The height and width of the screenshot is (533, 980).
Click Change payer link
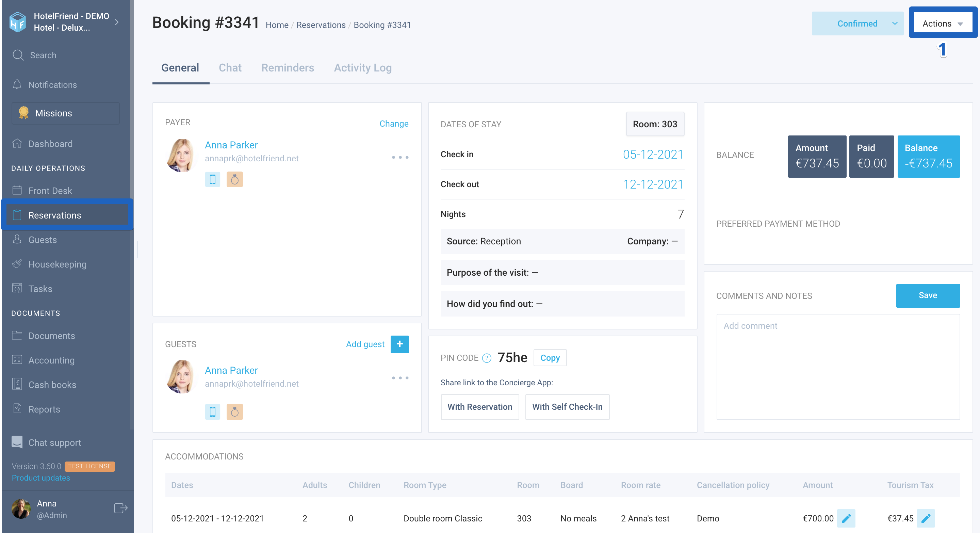tap(394, 124)
